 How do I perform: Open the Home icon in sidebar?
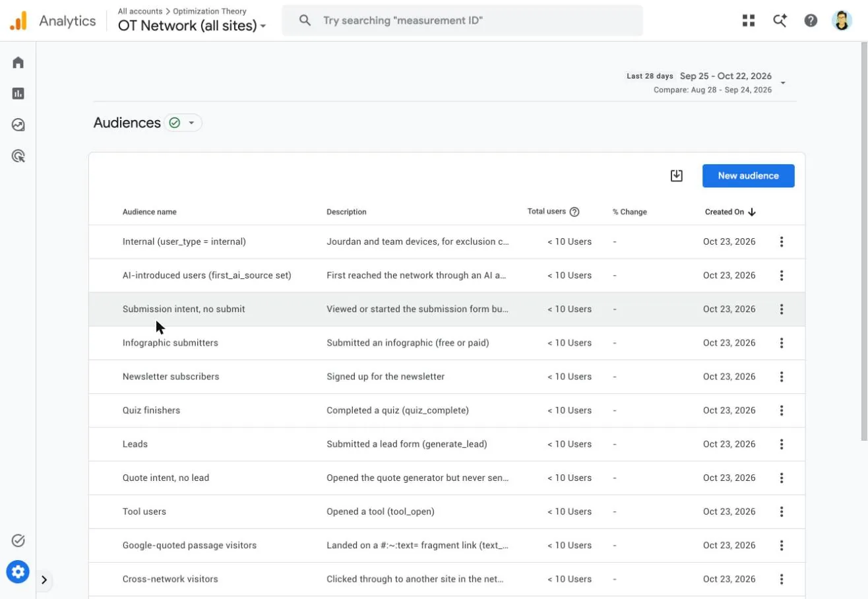(18, 63)
